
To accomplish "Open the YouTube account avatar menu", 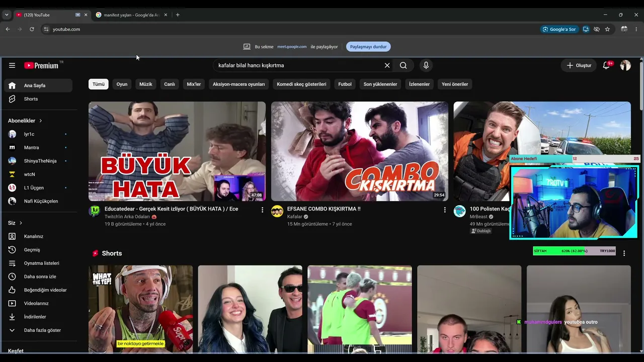I will coord(625,65).
